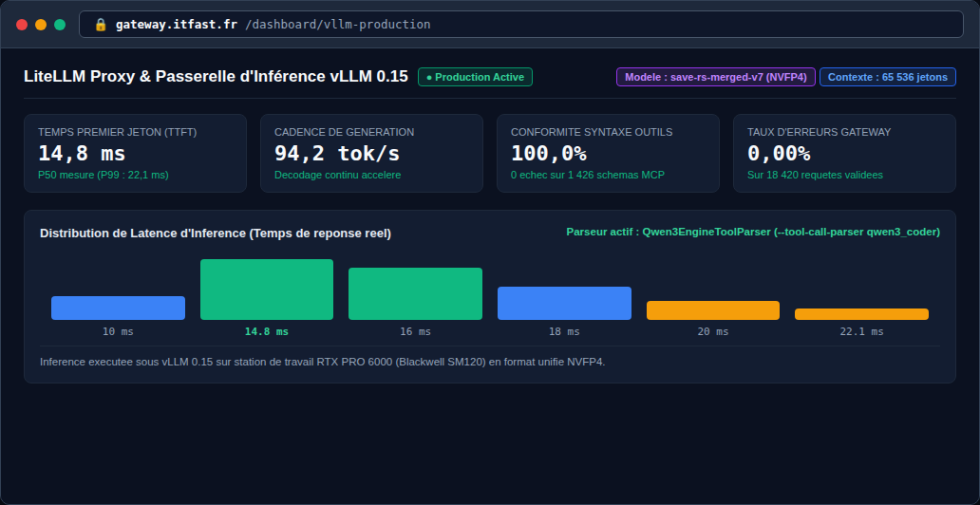
Task: Click the 0,00% error rate value
Action: coord(779,153)
